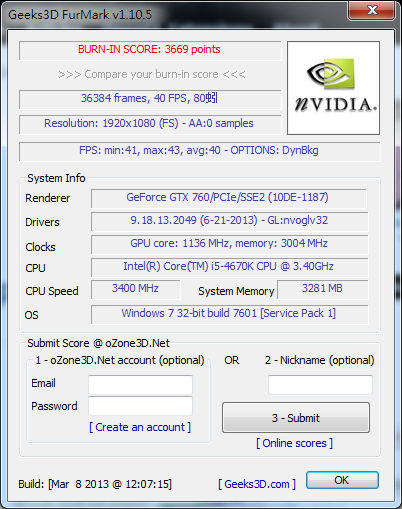Screen dimensions: 402x509
Task: Click the NVIDIA logo image
Action: (x=333, y=88)
